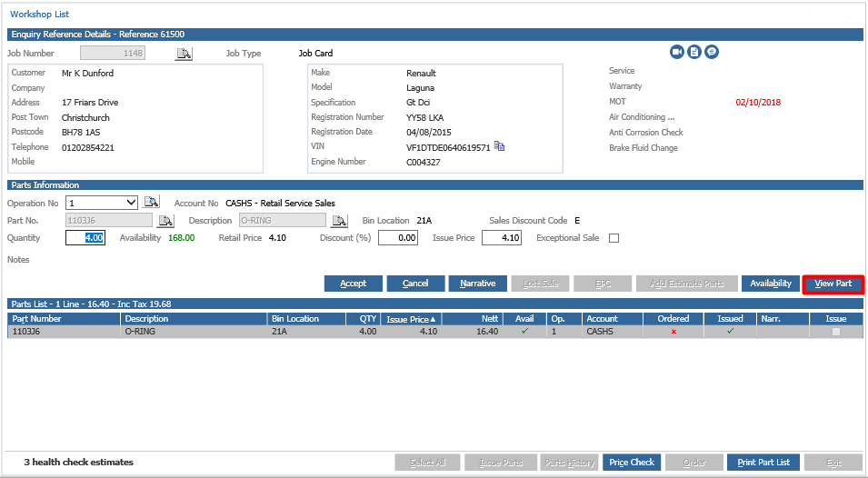Open Part No. lookup icon

(165, 221)
